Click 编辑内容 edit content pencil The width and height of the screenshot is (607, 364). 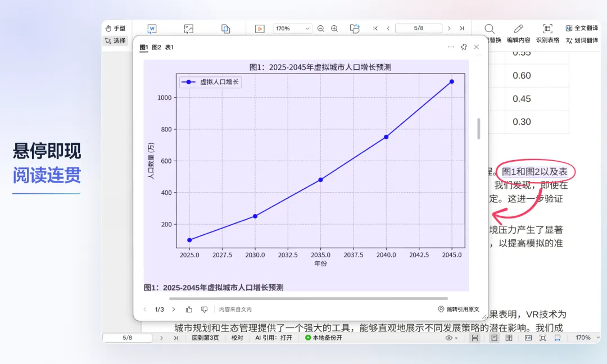(518, 33)
